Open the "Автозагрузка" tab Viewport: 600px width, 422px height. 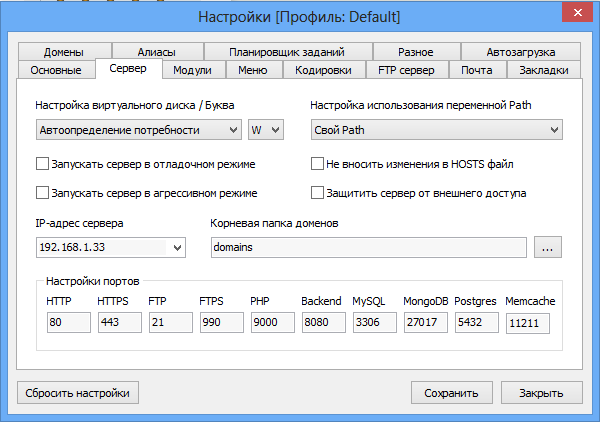(520, 52)
